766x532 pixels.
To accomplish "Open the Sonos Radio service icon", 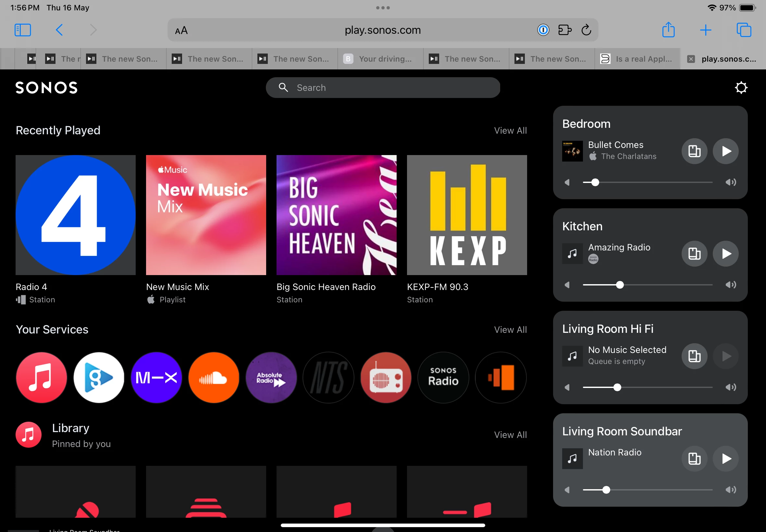I will point(443,378).
